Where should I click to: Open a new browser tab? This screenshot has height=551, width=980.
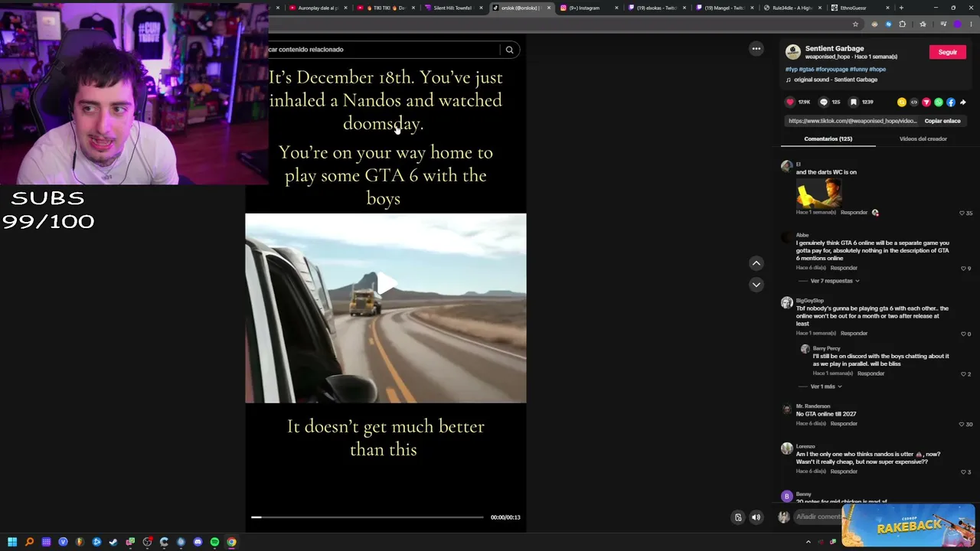[x=901, y=8]
